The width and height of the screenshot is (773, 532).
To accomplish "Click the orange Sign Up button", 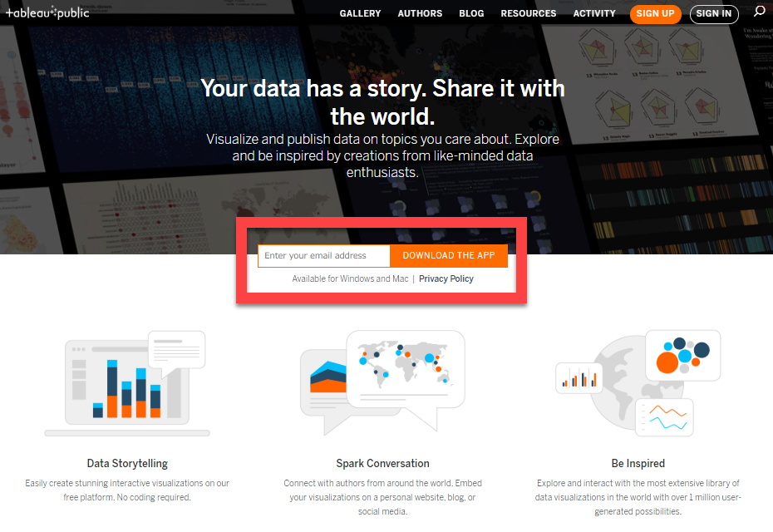I will (655, 14).
